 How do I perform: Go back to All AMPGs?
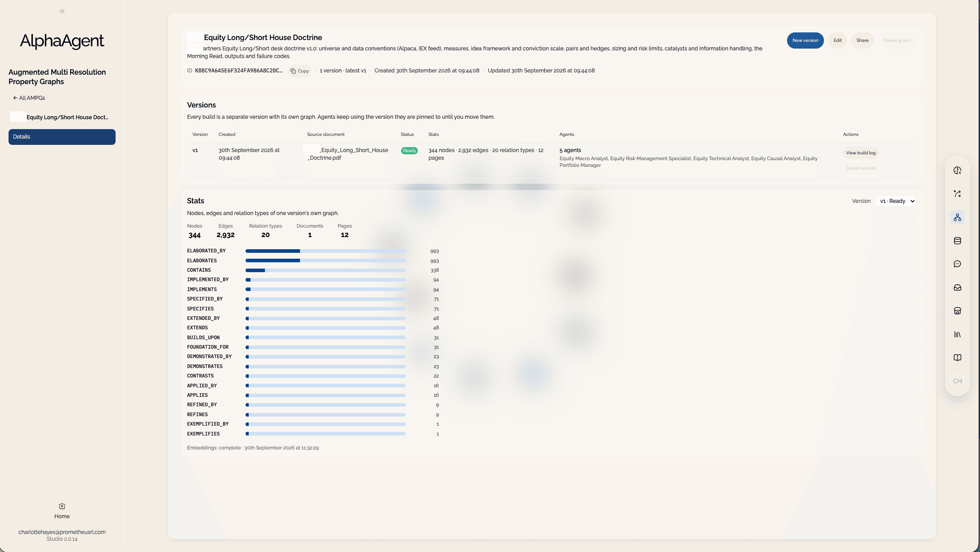29,98
